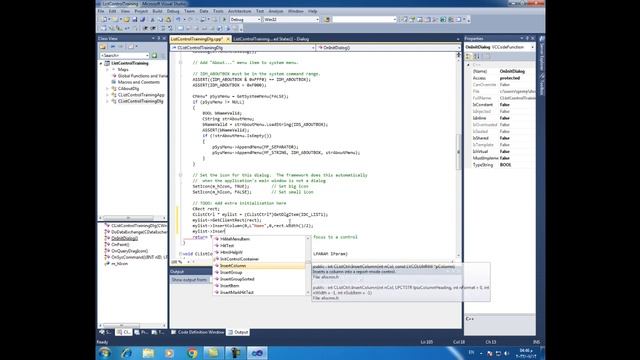Click the Start Debugging green arrow

point(224,20)
